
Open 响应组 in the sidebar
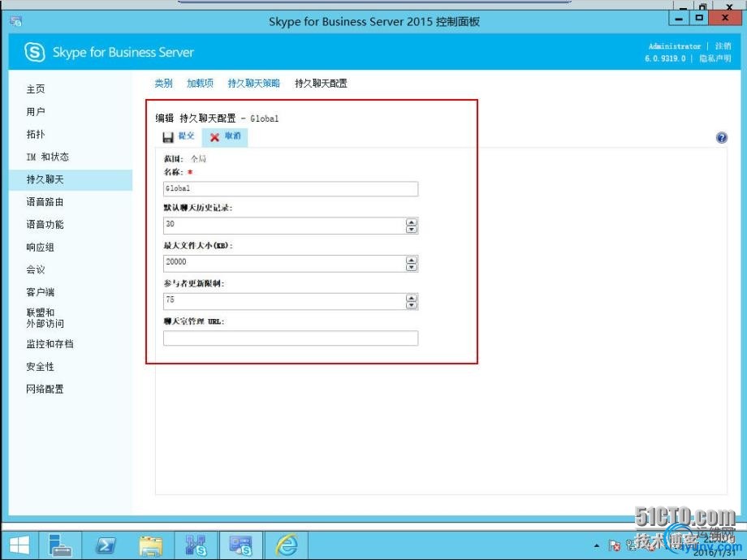40,248
